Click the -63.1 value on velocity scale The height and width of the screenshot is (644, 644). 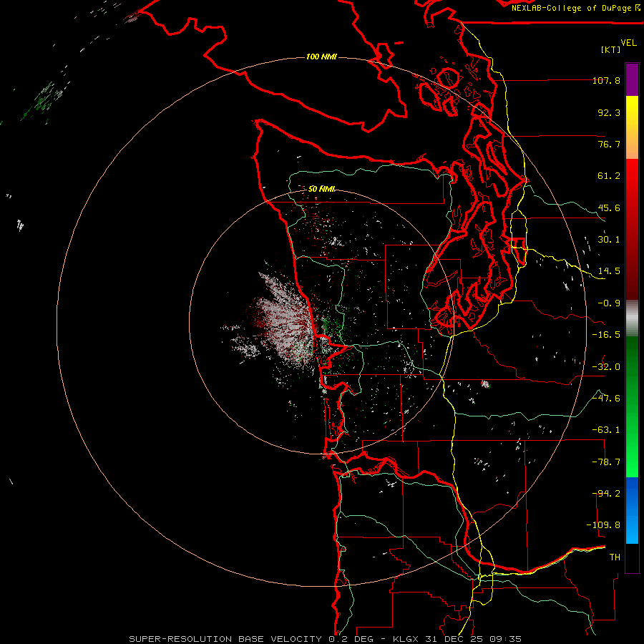pyautogui.click(x=606, y=430)
